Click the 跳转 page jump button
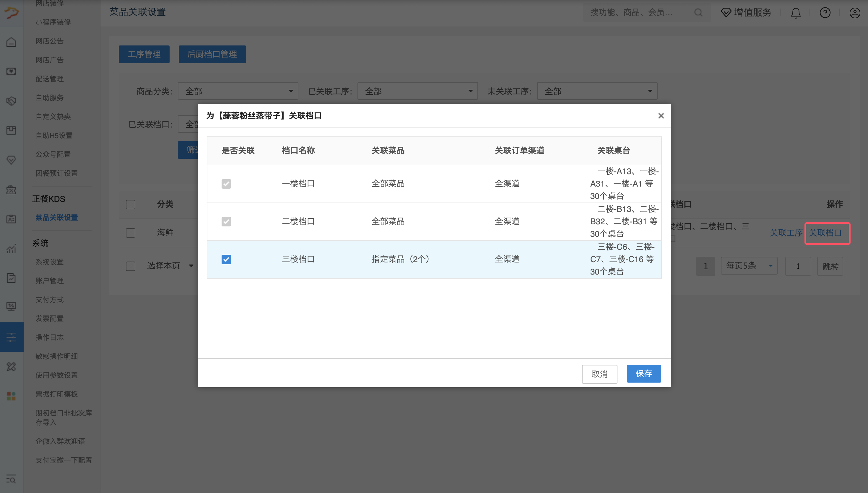868x493 pixels. pos(830,266)
